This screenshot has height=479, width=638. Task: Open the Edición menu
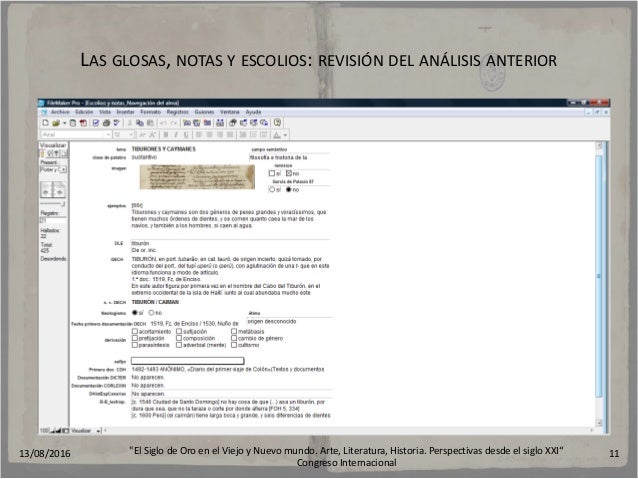tap(84, 112)
